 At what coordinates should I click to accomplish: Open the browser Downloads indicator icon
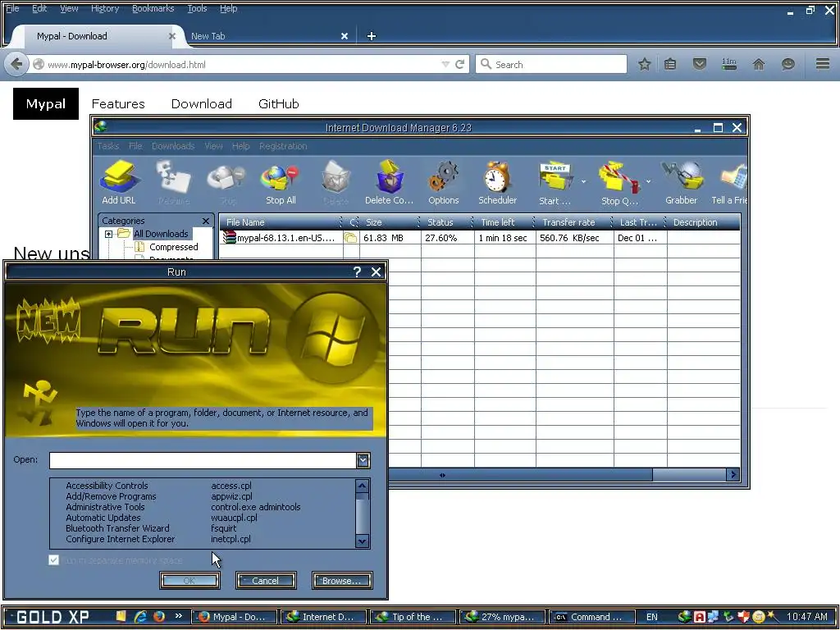coord(729,64)
